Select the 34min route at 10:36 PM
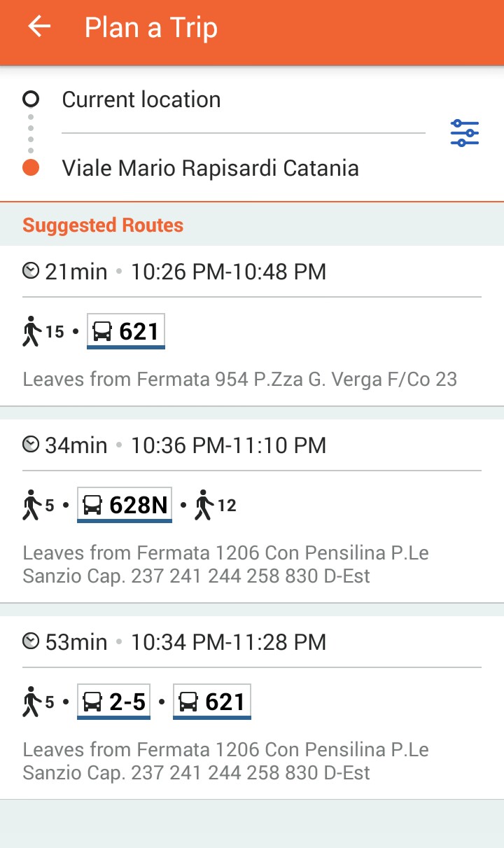The image size is (504, 848). click(x=252, y=445)
